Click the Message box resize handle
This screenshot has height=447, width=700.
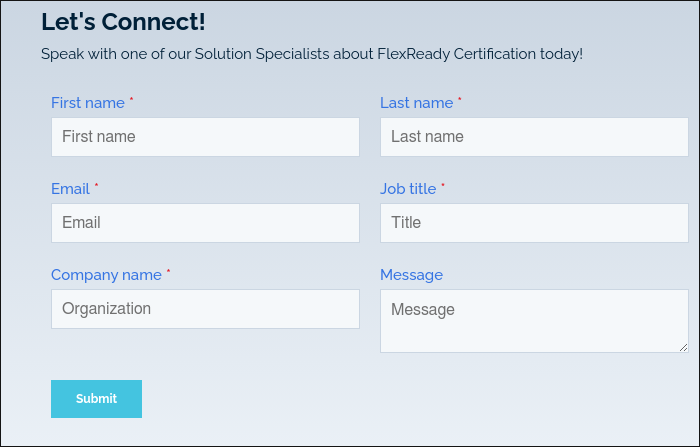(683, 347)
